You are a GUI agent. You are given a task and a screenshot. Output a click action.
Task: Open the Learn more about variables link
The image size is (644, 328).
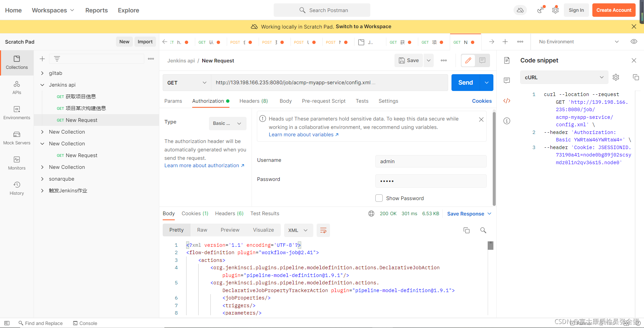click(301, 134)
